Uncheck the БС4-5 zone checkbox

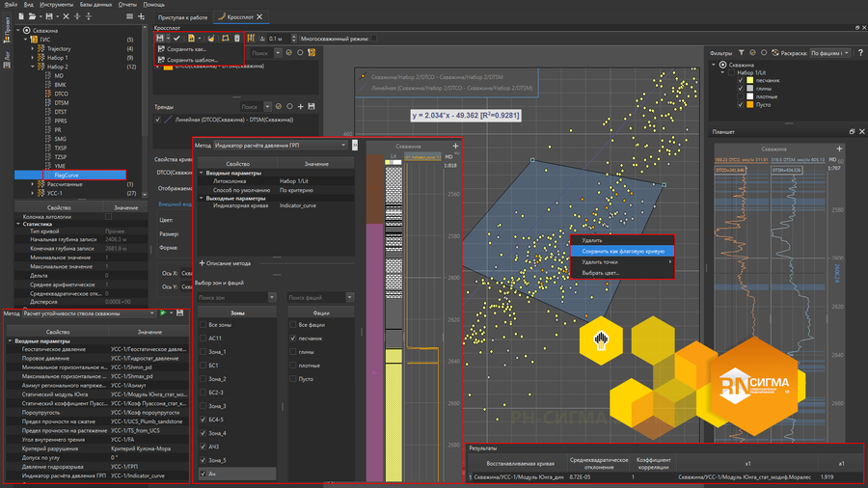point(203,420)
